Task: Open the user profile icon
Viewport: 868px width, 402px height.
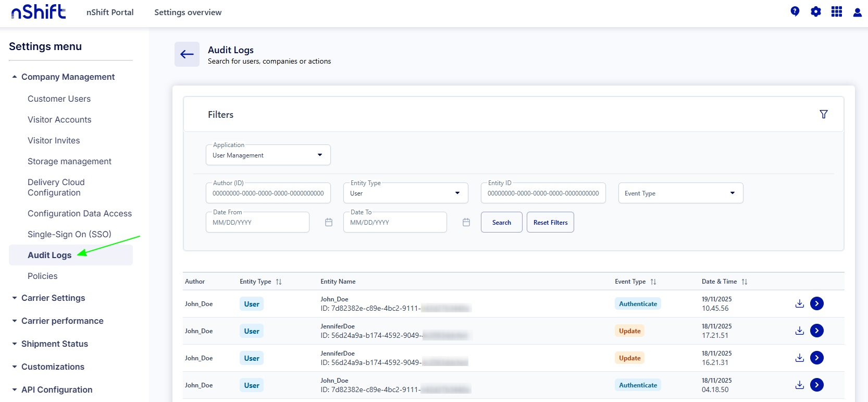Action: click(x=857, y=12)
